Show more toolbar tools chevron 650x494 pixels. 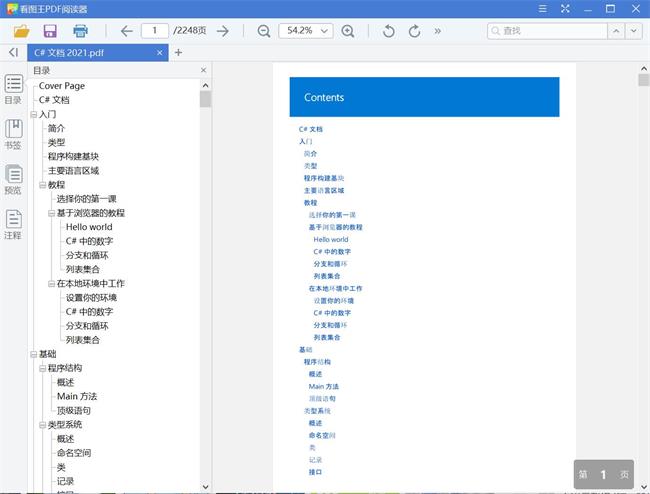(437, 31)
